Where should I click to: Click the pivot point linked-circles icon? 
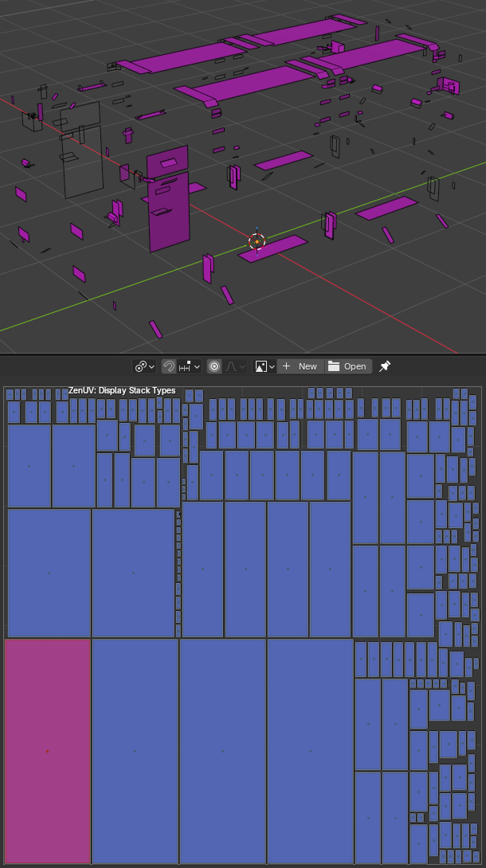tap(140, 366)
